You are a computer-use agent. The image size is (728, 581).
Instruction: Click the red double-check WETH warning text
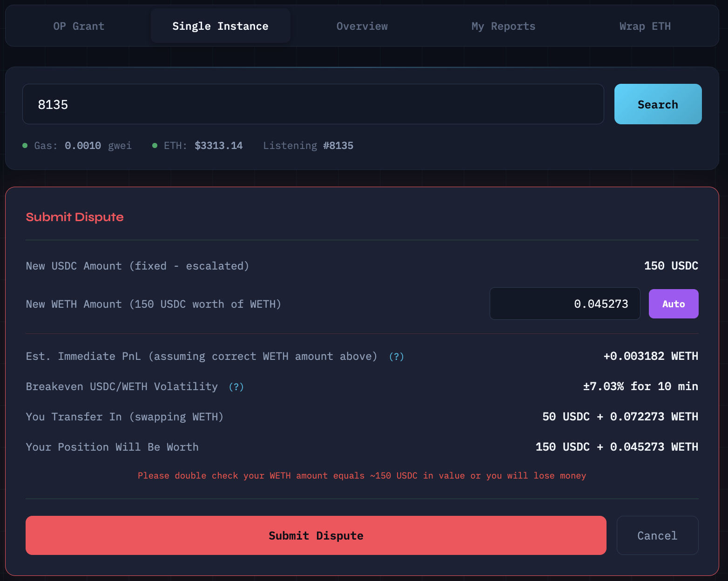coord(362,476)
